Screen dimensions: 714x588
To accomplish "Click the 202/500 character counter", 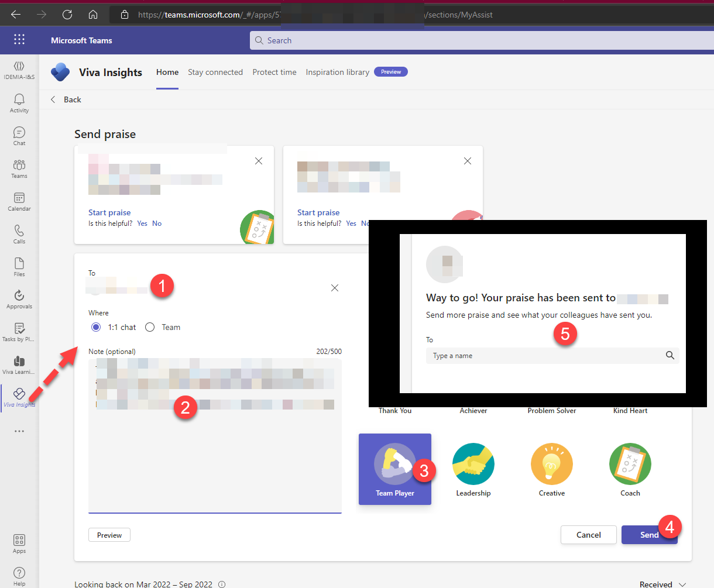I will [329, 352].
